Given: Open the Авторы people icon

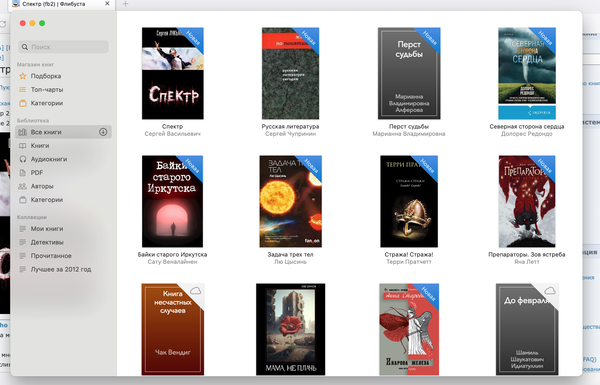Looking at the screenshot, I should (x=23, y=186).
